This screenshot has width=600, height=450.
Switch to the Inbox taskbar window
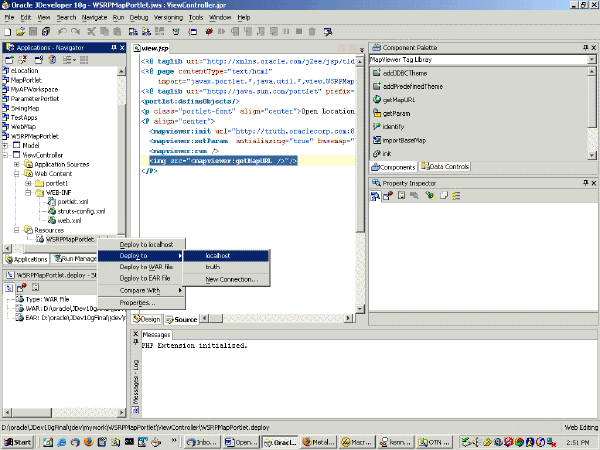tap(203, 442)
